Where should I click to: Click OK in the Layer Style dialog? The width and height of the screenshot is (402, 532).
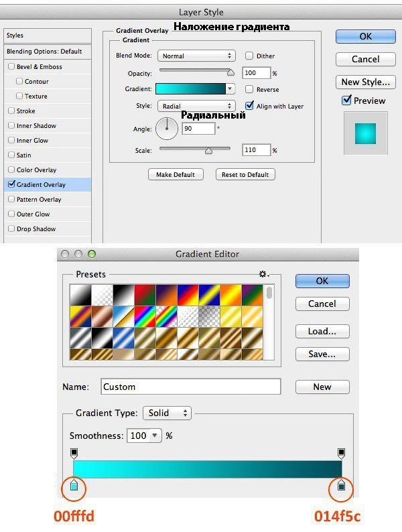[366, 36]
